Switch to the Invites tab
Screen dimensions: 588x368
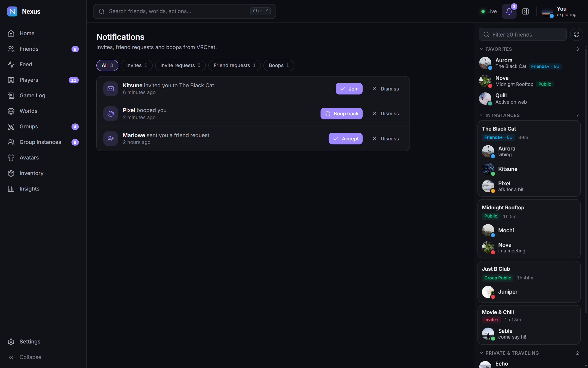137,65
